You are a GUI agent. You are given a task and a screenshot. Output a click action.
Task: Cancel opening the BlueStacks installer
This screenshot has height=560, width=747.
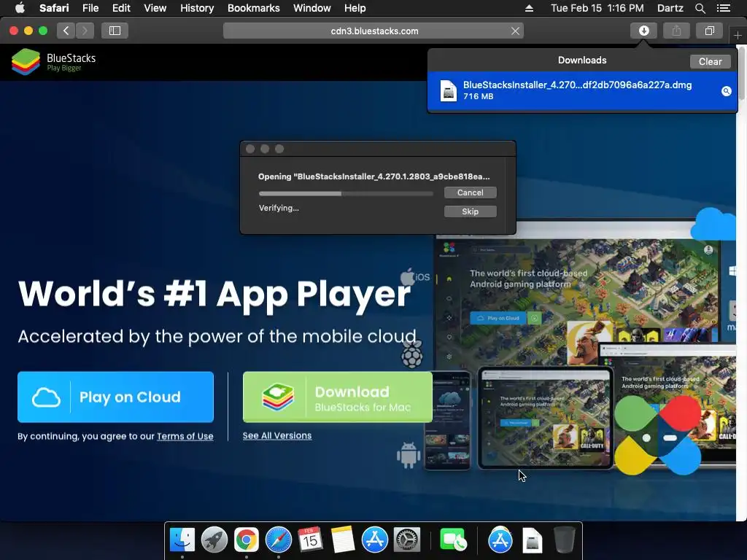(x=471, y=192)
